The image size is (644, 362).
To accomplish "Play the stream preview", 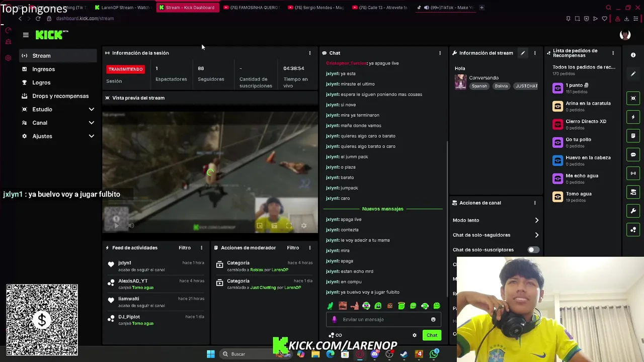I will [116, 226].
